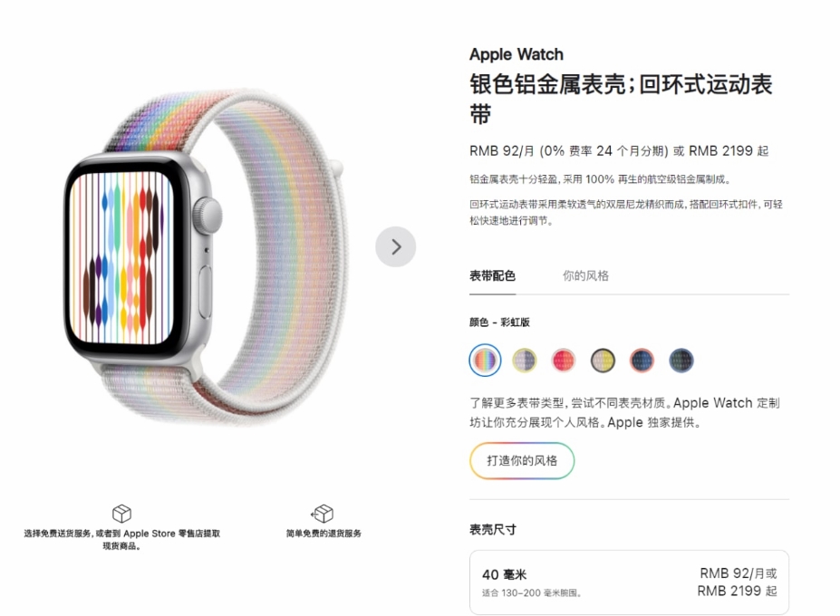This screenshot has height=616, width=840.
Task: Show the next product image with the arrow
Action: (x=395, y=247)
